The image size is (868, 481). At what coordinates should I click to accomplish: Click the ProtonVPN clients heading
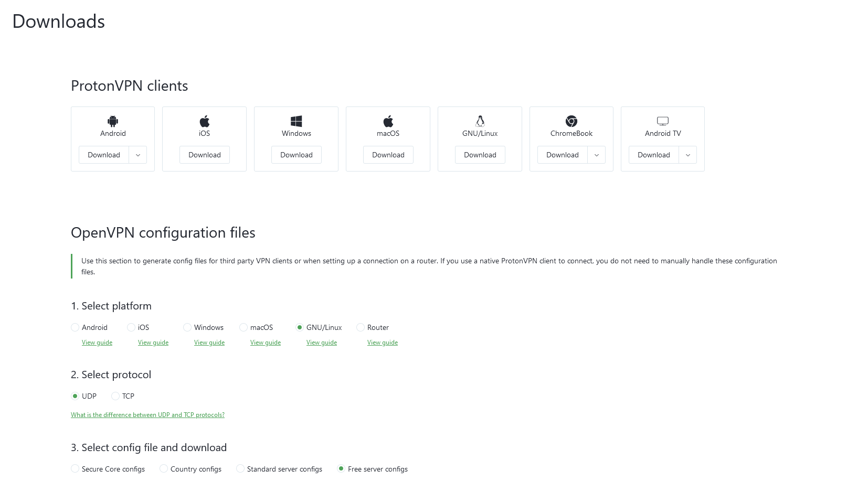click(130, 86)
